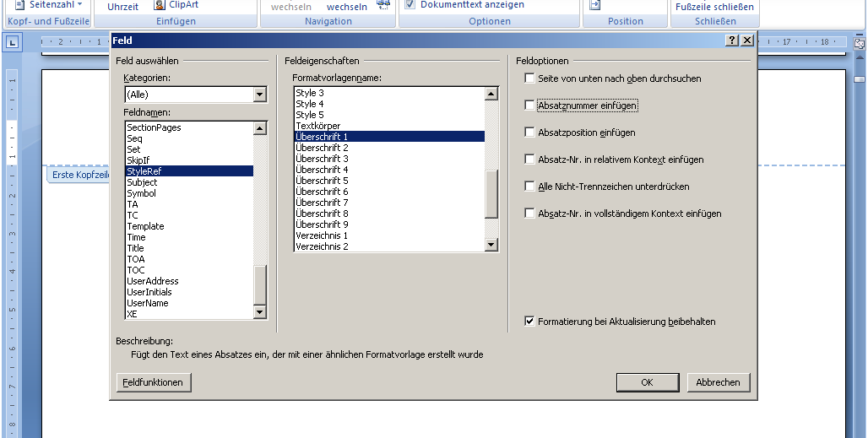Select Verzeichnis 2 style
The height and width of the screenshot is (438, 868).
390,246
